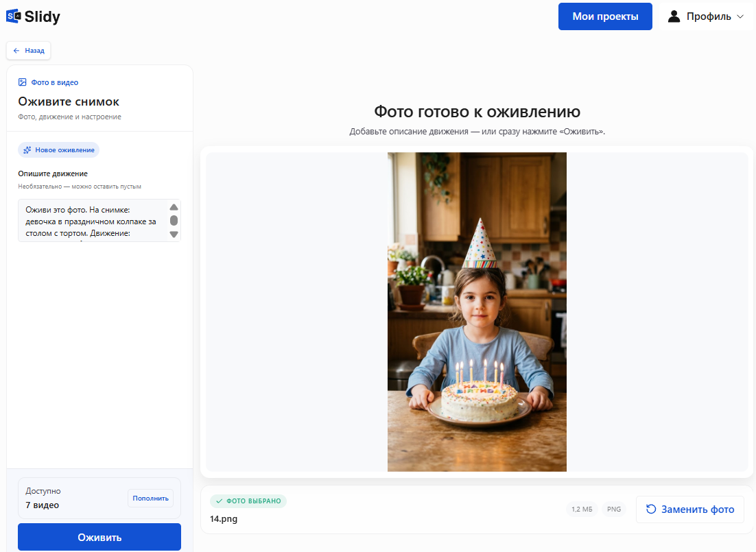The image size is (756, 552).
Task: Click the Опишите движение label
Action: (53, 173)
